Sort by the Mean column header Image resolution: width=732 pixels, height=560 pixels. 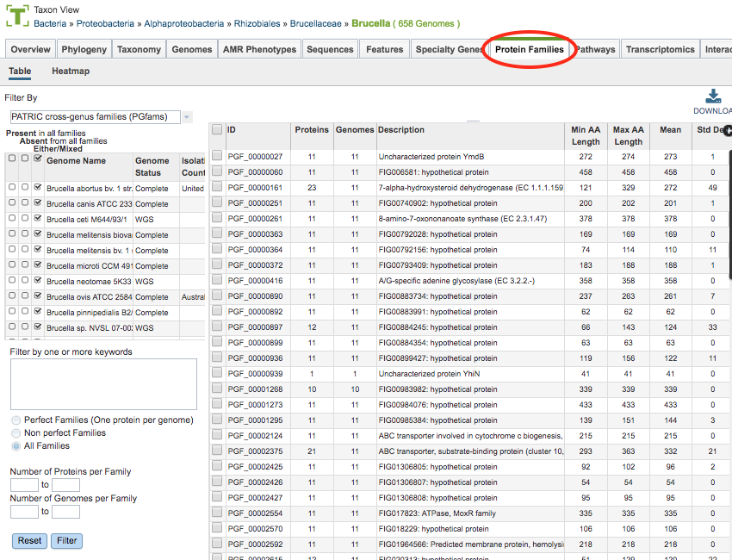[670, 136]
